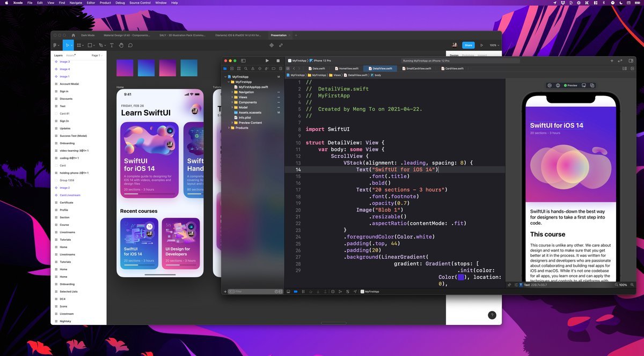Click the Figma components icon in toolbar center
This screenshot has width=644, height=356.
pyautogui.click(x=272, y=46)
